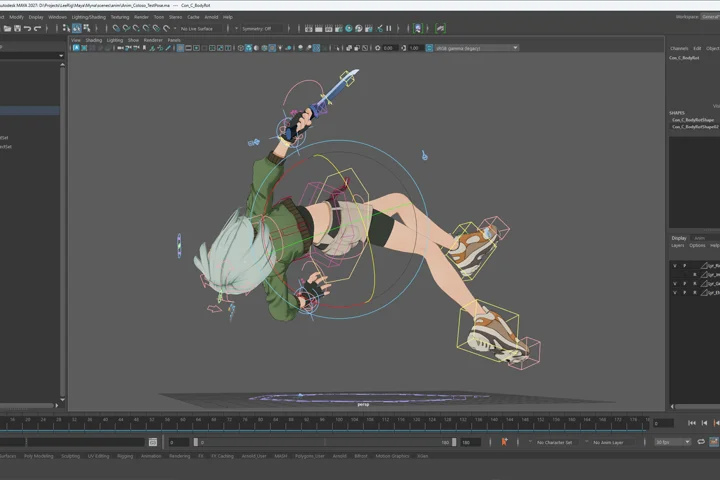
Task: Click the range slider right end handle
Action: point(454,442)
